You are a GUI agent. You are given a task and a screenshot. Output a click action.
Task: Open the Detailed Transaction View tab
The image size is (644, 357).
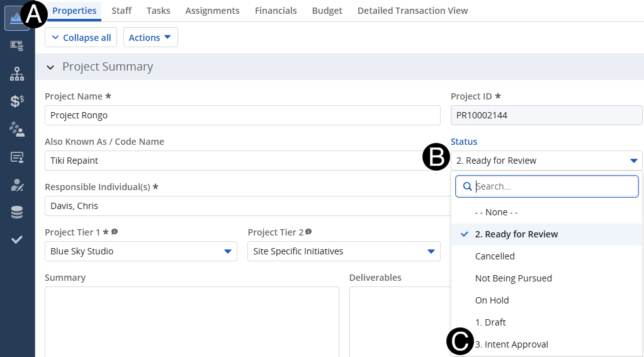pos(412,11)
